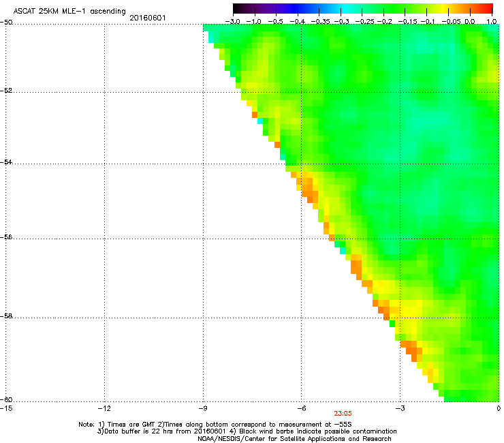This screenshot has width=504, height=443.
Task: Click the latitude label -60
Action: (6, 399)
